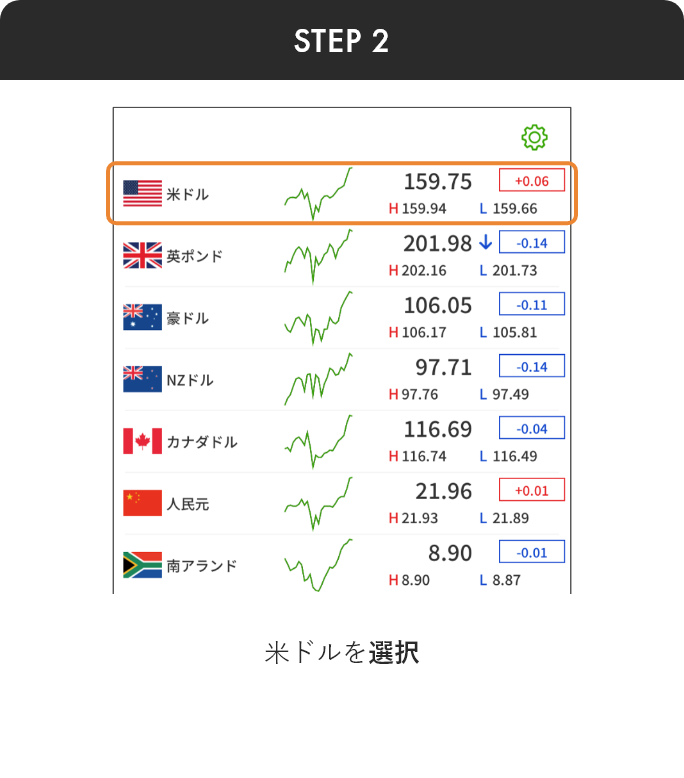The width and height of the screenshot is (684, 778).
Task: Click the New Zealand flag icon
Action: coord(142,379)
